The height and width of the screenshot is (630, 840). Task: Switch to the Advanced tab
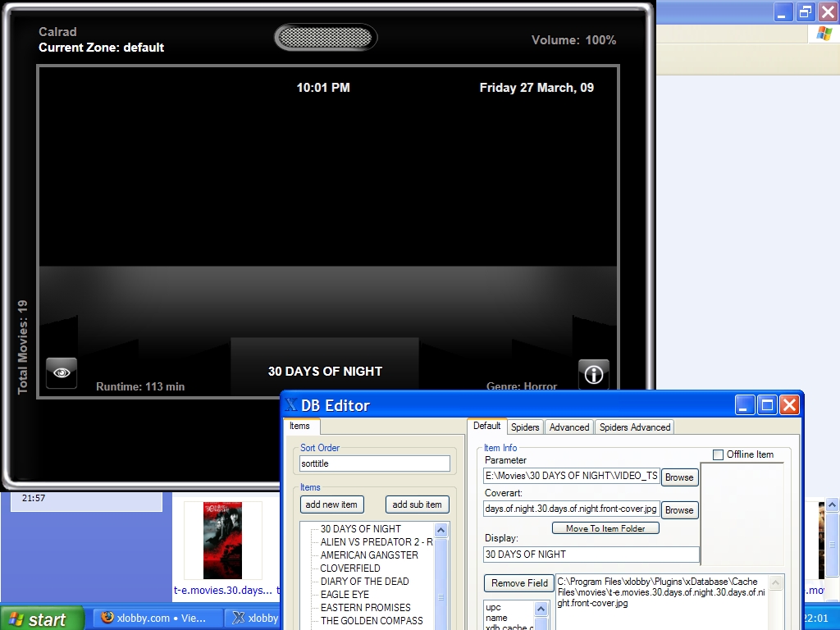point(569,427)
